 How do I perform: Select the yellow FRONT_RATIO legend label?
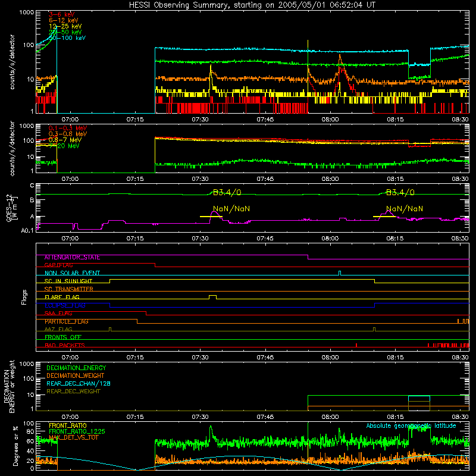click(x=68, y=425)
